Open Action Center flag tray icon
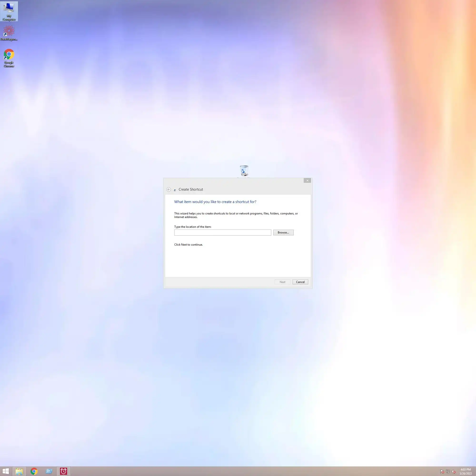 [x=442, y=471]
